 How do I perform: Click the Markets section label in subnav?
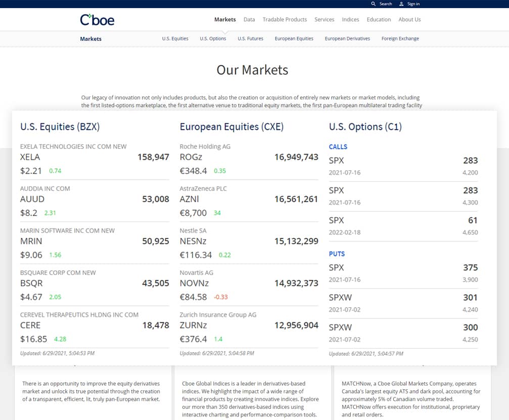pos(90,38)
